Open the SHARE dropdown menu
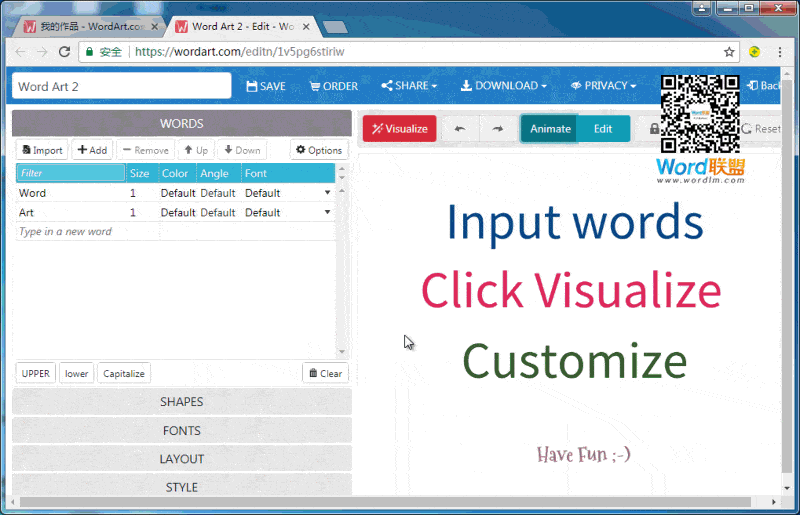This screenshot has height=515, width=800. click(409, 86)
